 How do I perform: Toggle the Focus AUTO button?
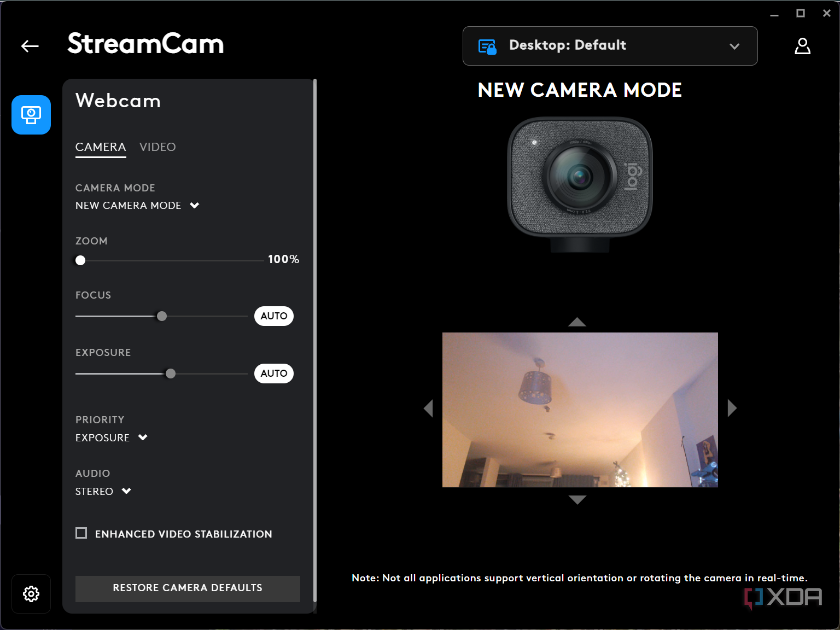[274, 316]
